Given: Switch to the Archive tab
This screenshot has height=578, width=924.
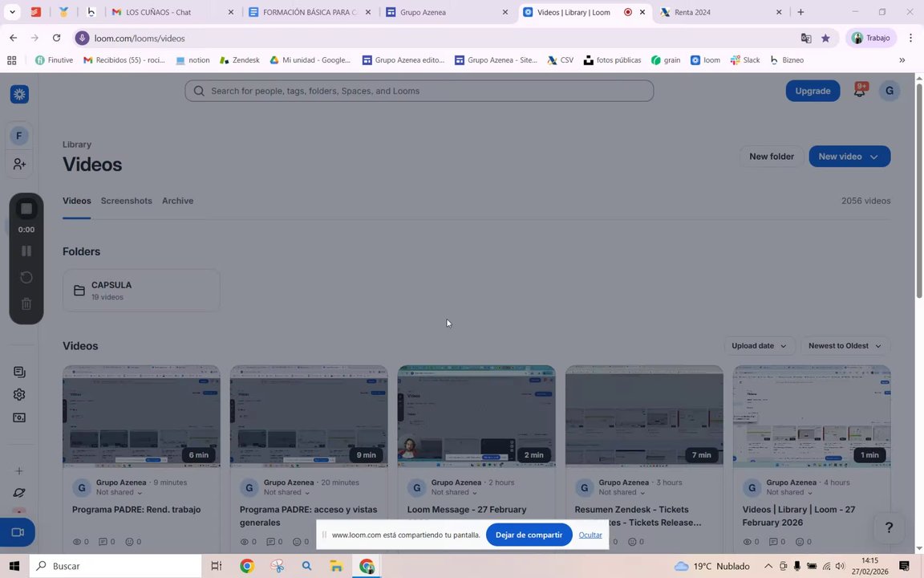Looking at the screenshot, I should pyautogui.click(x=177, y=201).
